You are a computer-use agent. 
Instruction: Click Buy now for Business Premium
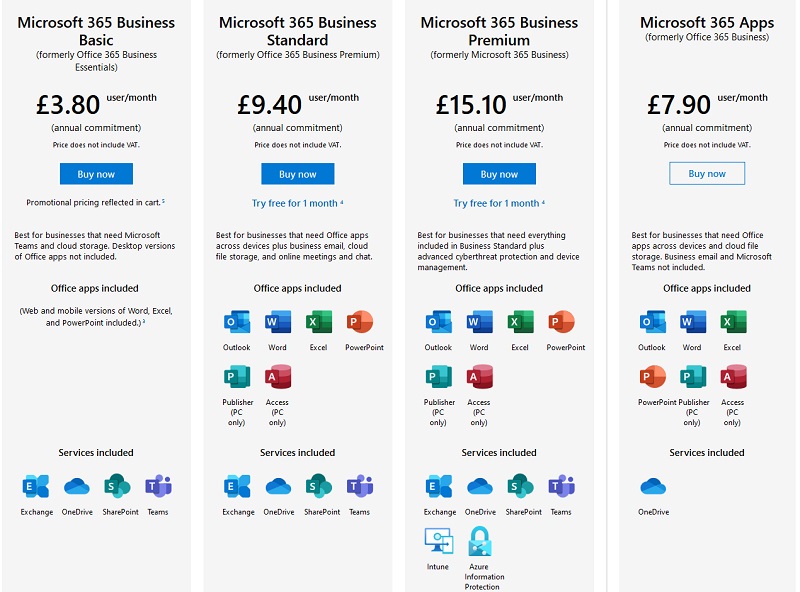point(499,173)
